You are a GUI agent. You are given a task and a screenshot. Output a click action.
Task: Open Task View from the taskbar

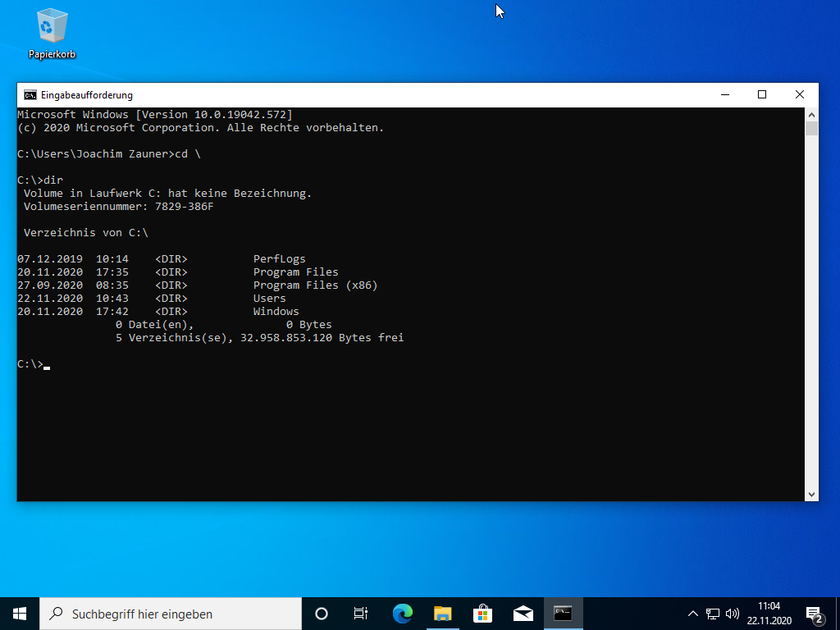click(x=360, y=614)
